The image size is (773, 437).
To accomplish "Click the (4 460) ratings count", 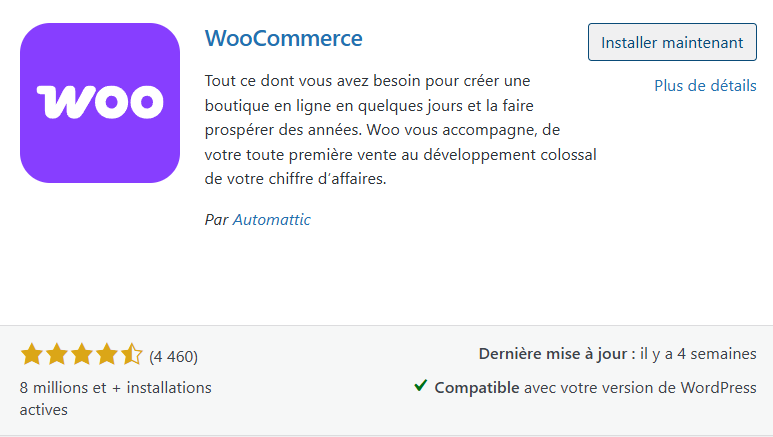I will coord(174,356).
